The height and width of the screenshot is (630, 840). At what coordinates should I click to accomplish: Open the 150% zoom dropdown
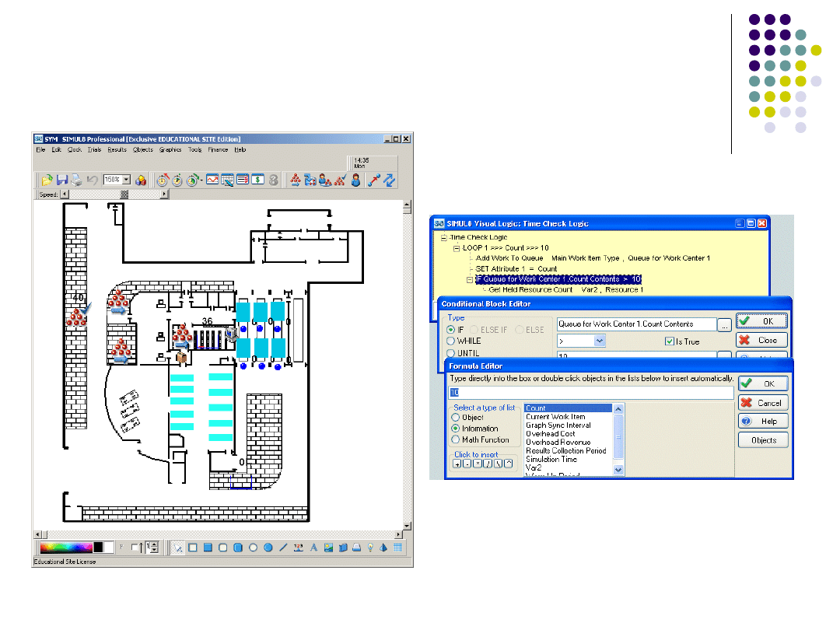[x=127, y=180]
